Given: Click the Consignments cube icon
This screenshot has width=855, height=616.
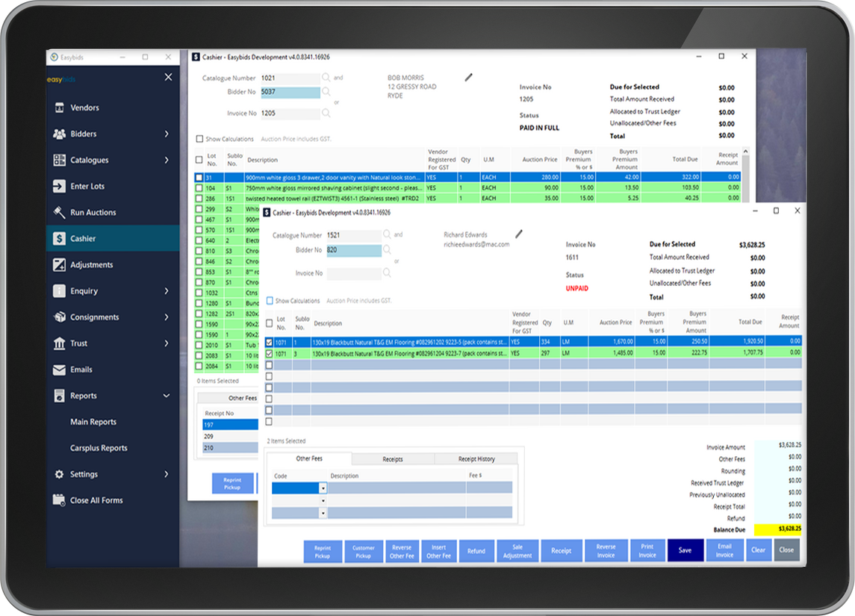Looking at the screenshot, I should click(60, 317).
